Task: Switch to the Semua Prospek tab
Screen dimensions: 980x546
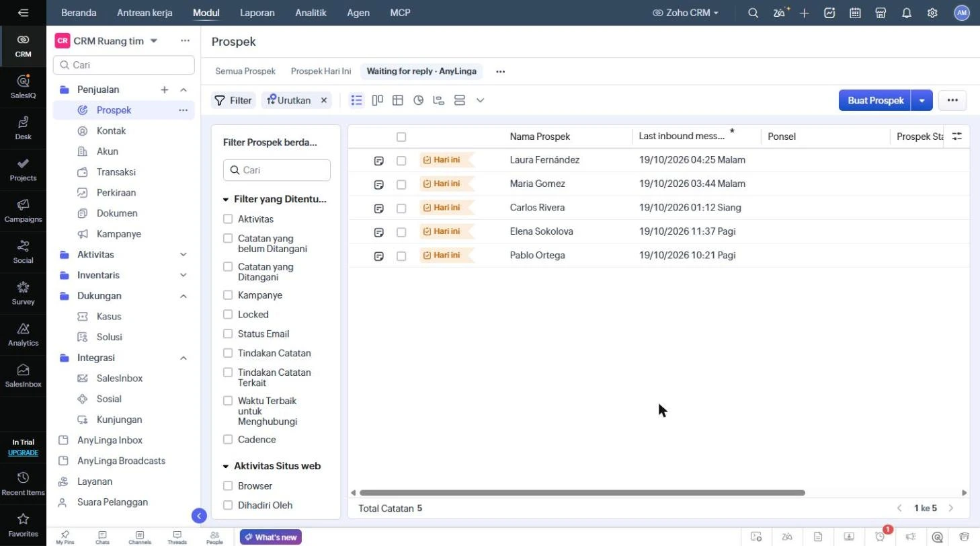Action: pos(245,71)
